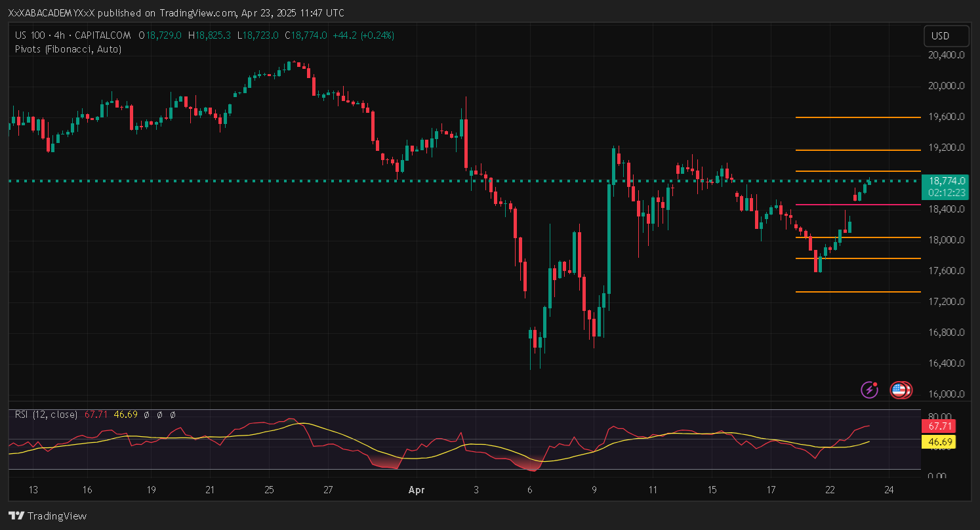The image size is (980, 530).
Task: Click the purple lightning bolt event icon
Action: (869, 390)
